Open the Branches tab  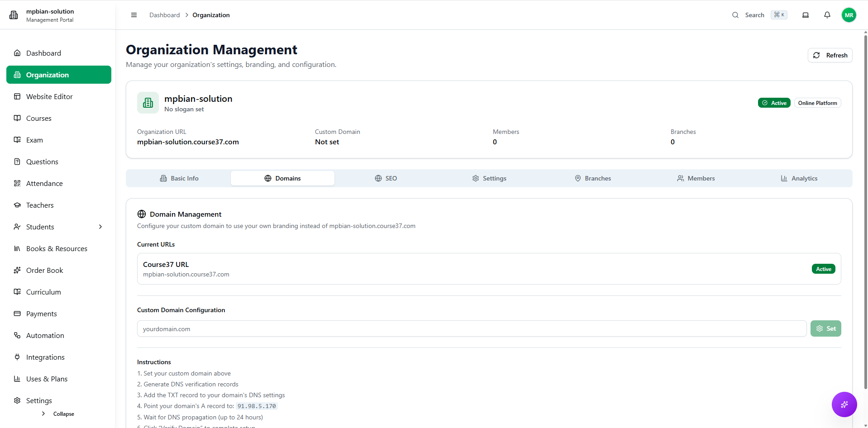coord(592,178)
